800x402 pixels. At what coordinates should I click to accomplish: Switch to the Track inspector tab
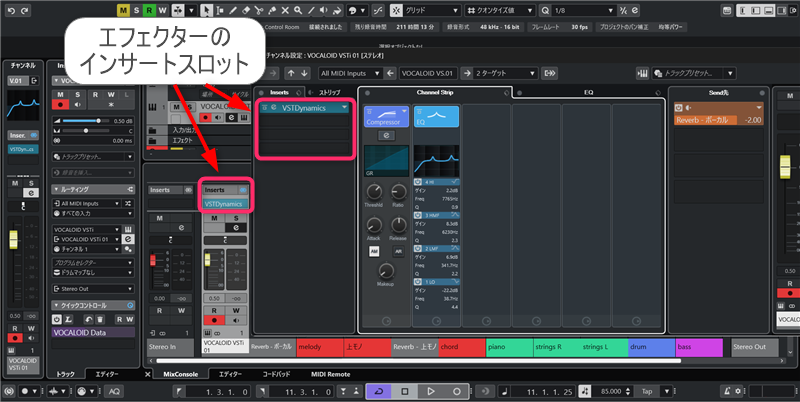(65, 374)
